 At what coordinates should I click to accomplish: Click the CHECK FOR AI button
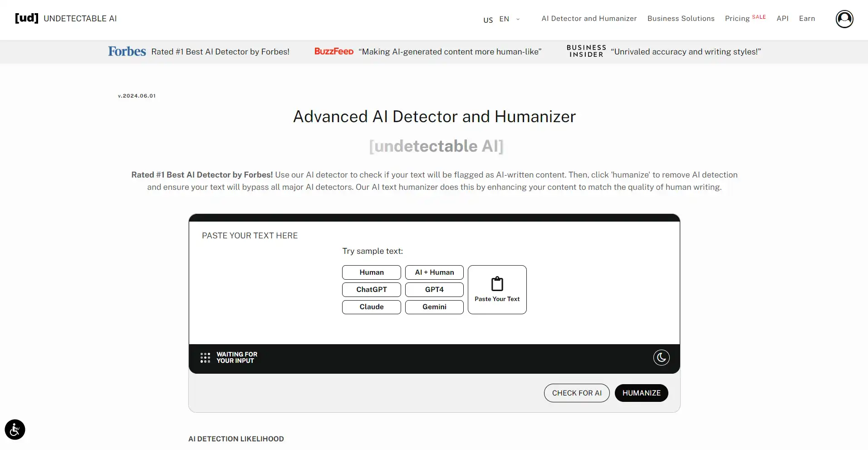click(577, 393)
